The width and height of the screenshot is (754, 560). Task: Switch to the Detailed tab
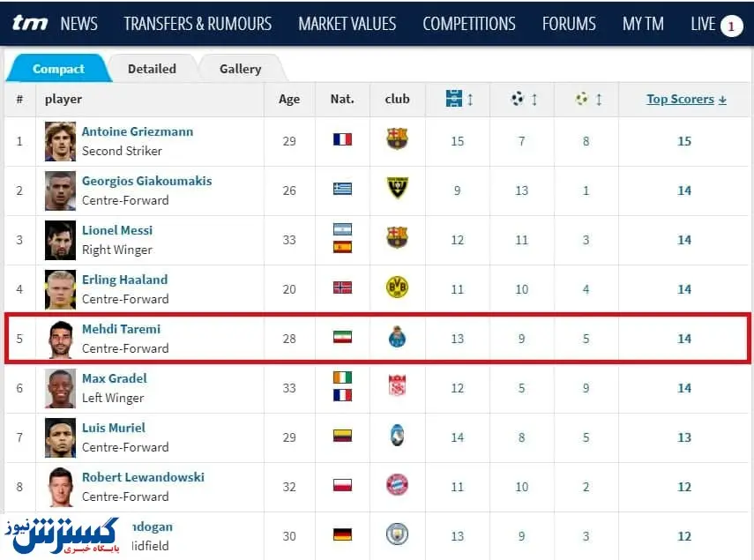pos(152,69)
